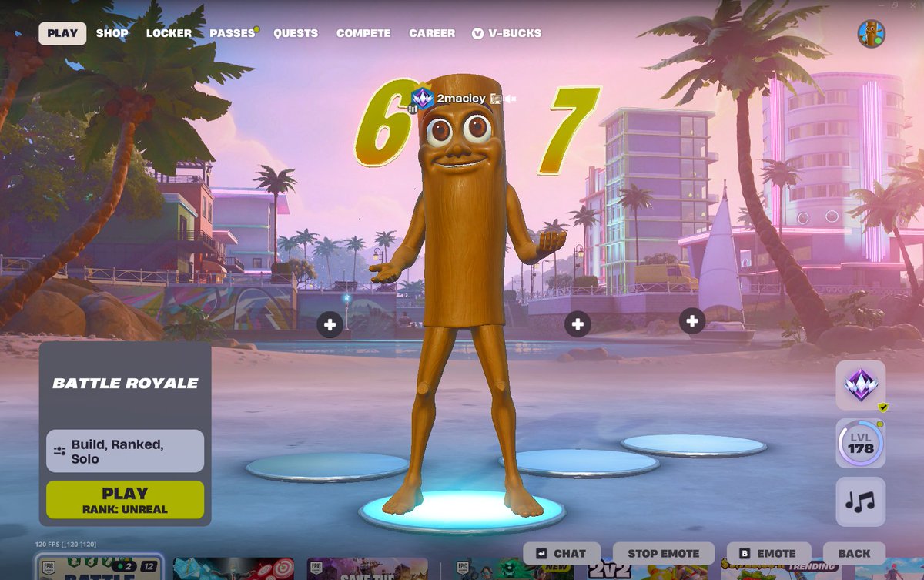Screen dimensions: 924x580
Task: Click the plus slot nearest the sailboat
Action: click(691, 321)
